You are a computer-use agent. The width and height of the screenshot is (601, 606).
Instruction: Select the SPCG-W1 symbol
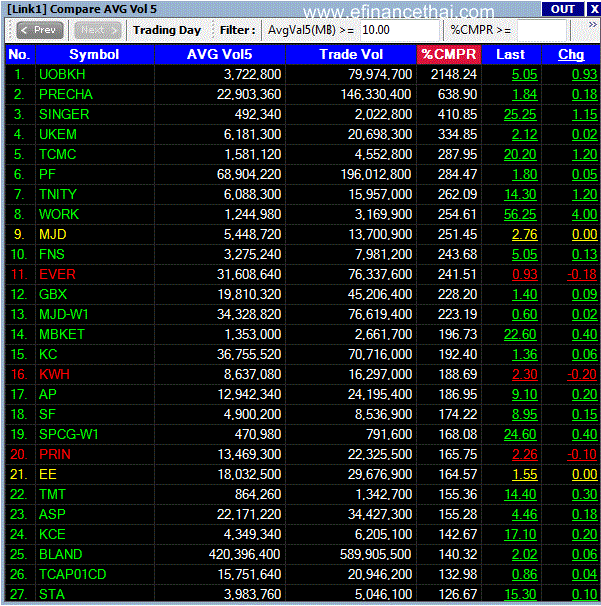coord(69,434)
